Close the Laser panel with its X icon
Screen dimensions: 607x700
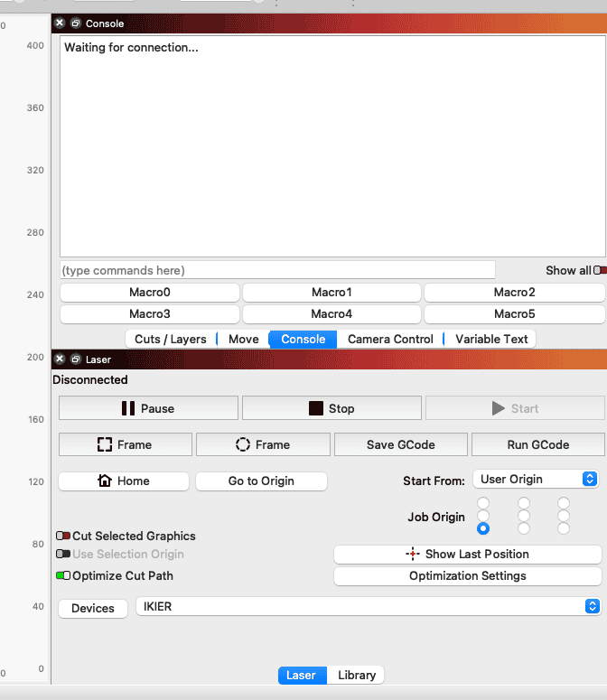point(60,359)
